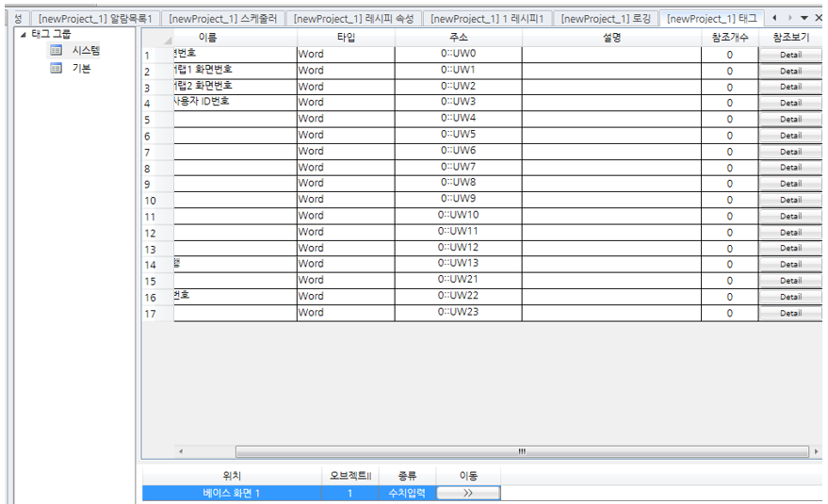The image size is (828, 504).
Task: Click the address cell 0::UW23
Action: point(459,312)
